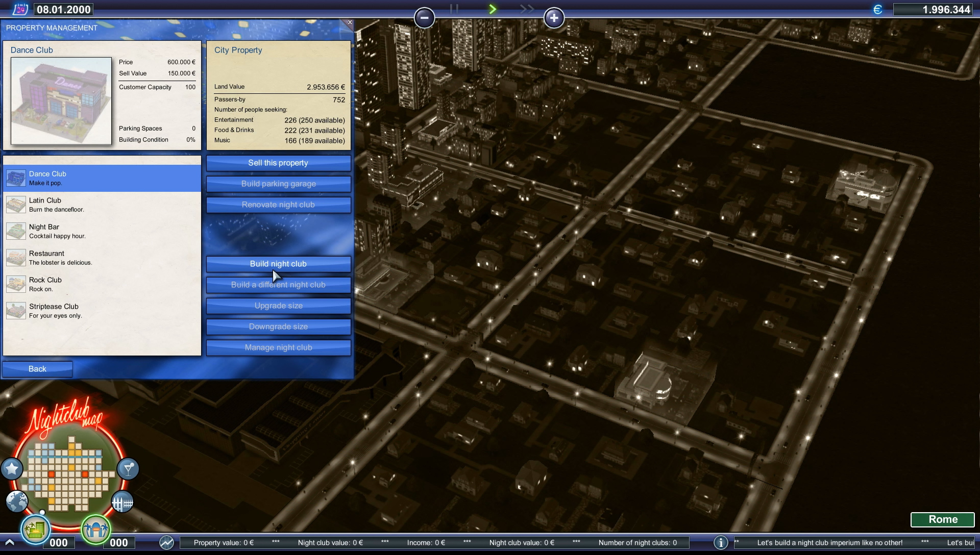Viewport: 980px width, 555px height.
Task: Collapse the bottom status panel with the chevron
Action: click(x=11, y=542)
